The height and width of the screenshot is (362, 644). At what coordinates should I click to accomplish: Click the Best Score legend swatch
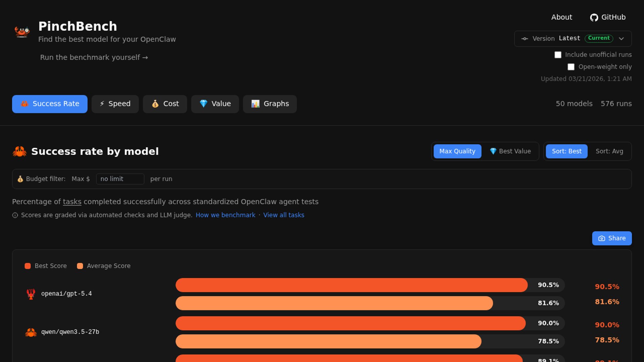tap(28, 266)
